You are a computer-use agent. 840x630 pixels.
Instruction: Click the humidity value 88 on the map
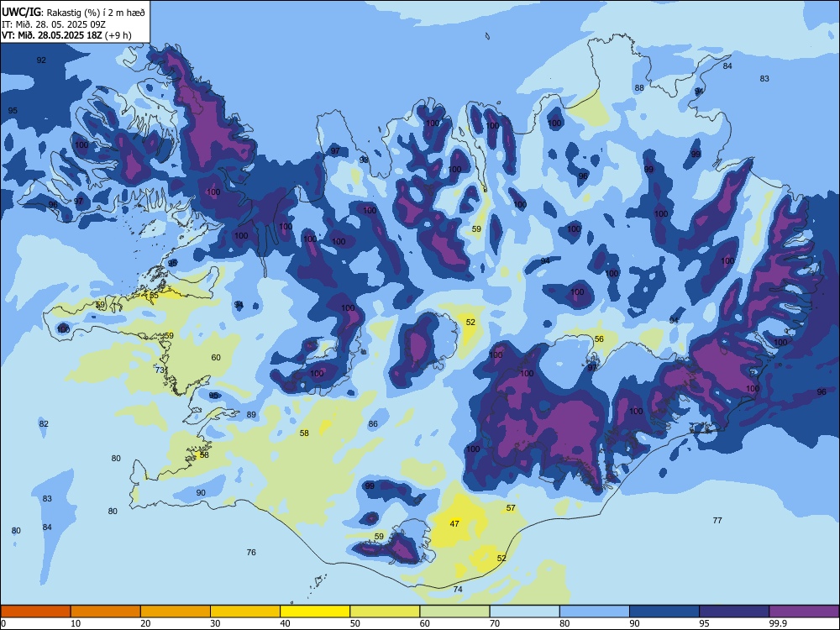639,88
